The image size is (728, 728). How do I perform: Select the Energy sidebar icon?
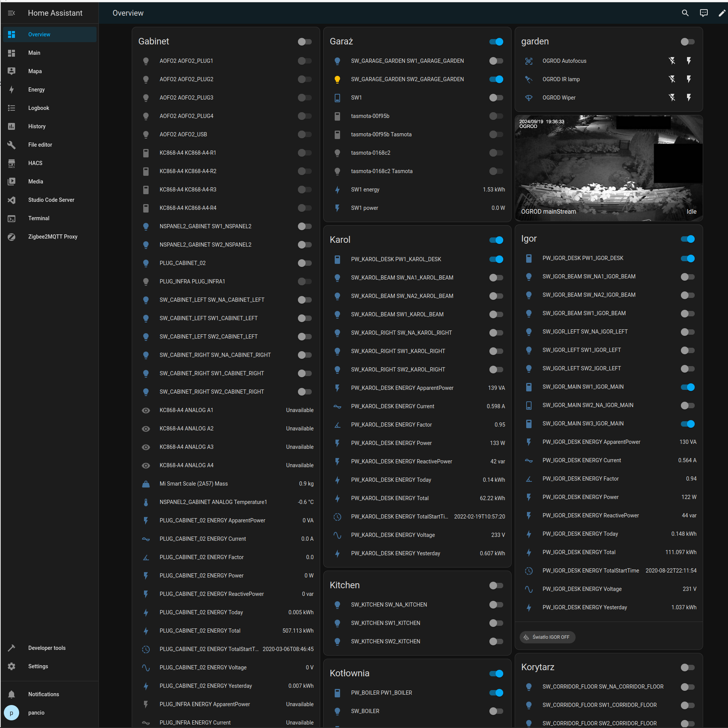(11, 89)
